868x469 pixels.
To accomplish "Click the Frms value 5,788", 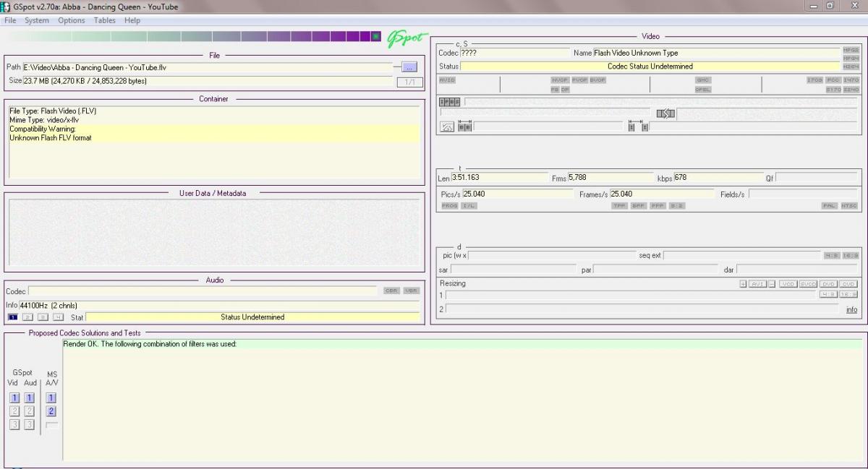I will pyautogui.click(x=610, y=178).
